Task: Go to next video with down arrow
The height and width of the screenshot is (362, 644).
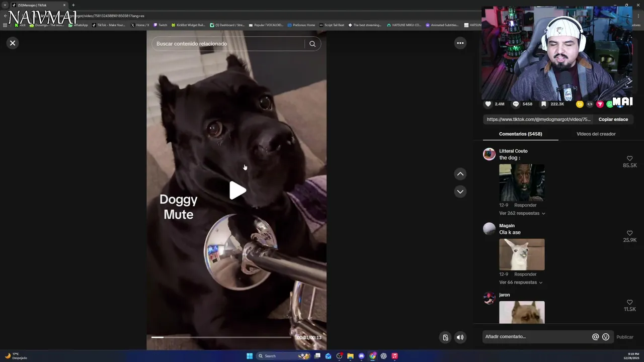Action: click(460, 192)
